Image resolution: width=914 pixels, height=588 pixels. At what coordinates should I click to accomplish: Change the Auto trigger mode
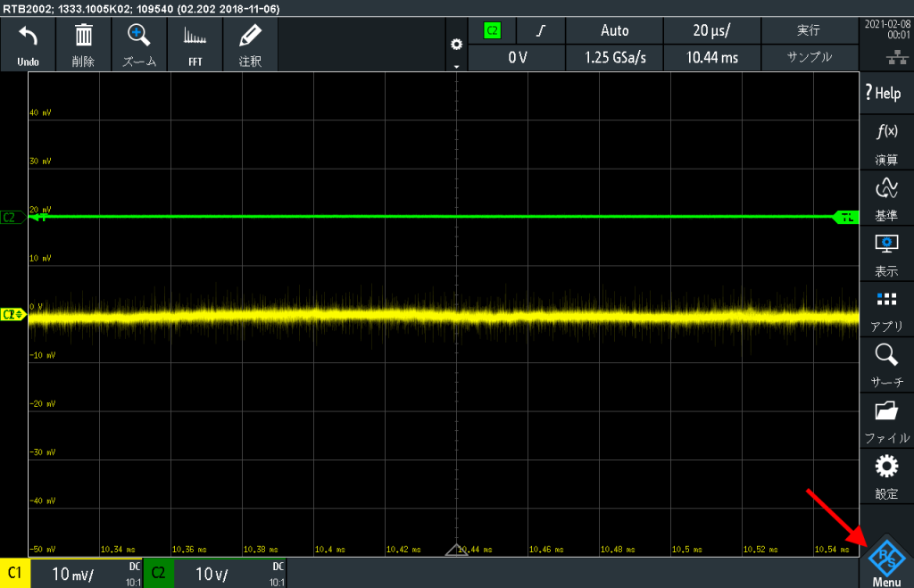pyautogui.click(x=614, y=30)
